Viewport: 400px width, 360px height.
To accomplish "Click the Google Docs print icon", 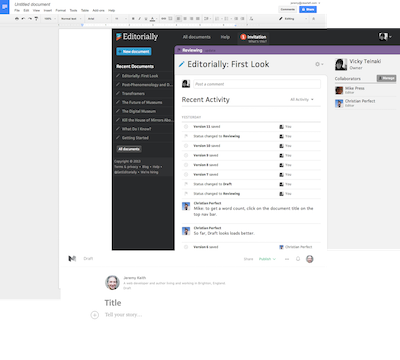I will [17, 19].
